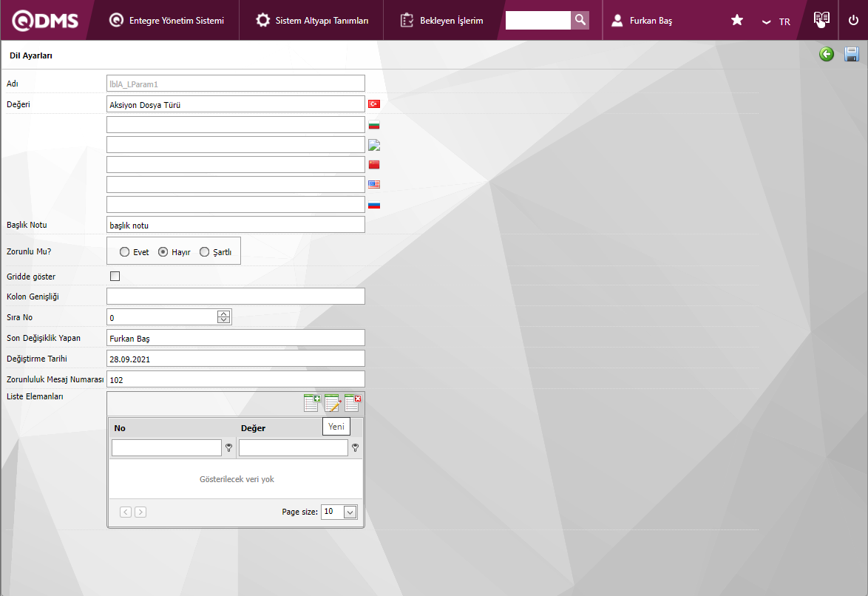This screenshot has width=868, height=596.
Task: Open the Page size dropdown
Action: click(350, 512)
